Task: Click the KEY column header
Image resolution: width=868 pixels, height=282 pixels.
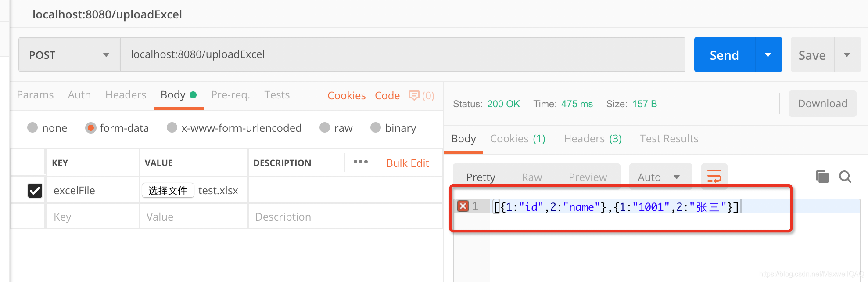Action: point(60,163)
